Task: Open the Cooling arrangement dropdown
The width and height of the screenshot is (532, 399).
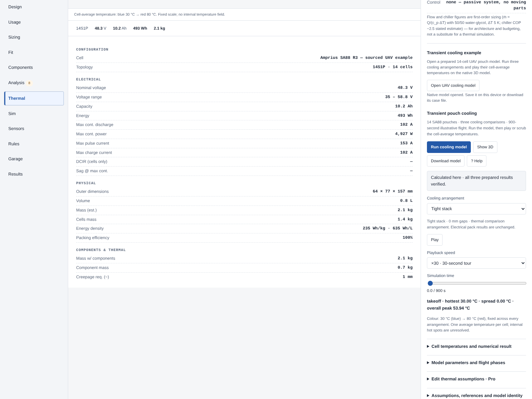Action: (476, 209)
